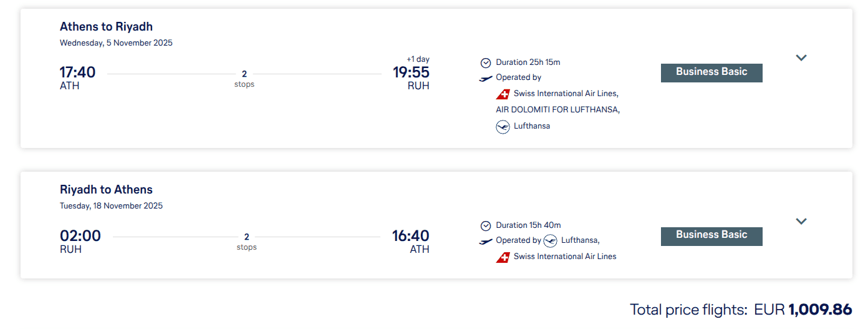This screenshot has width=868, height=329.
Task: Click the AIR DOLOMITI FOR LUFTHANSA operator text
Action: coord(557,110)
